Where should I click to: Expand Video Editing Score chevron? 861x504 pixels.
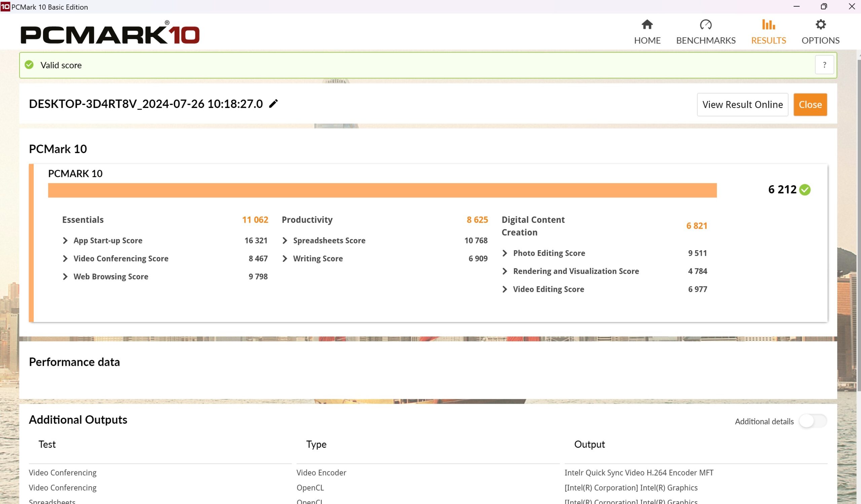pyautogui.click(x=504, y=289)
